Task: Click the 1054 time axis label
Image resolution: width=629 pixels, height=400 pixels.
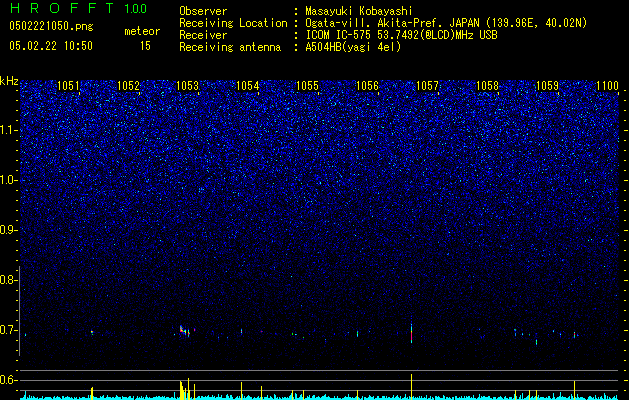Action: (x=248, y=85)
